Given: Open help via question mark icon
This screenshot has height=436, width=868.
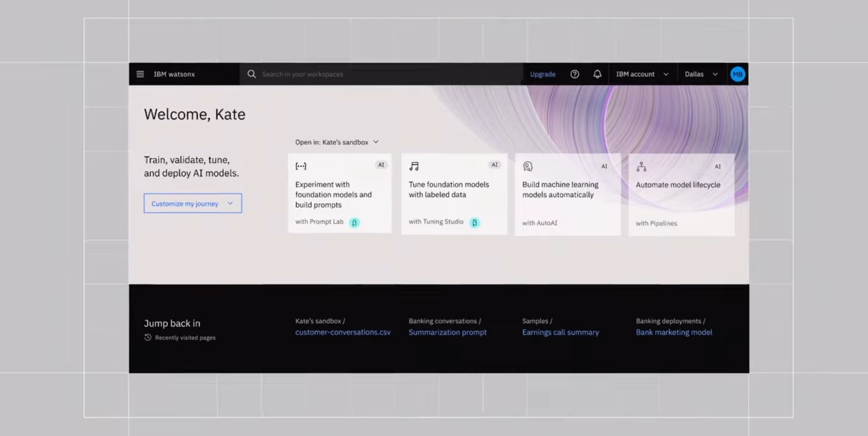Looking at the screenshot, I should (x=574, y=74).
